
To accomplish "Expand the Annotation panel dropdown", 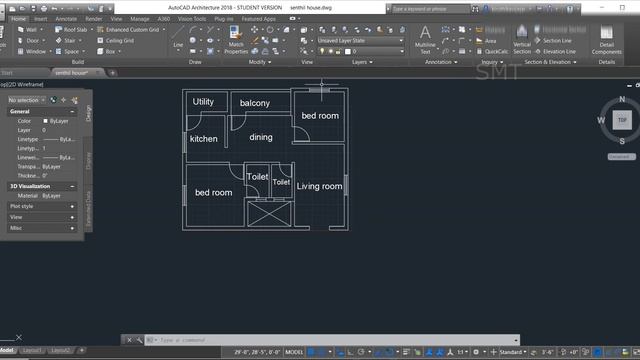I will click(441, 62).
